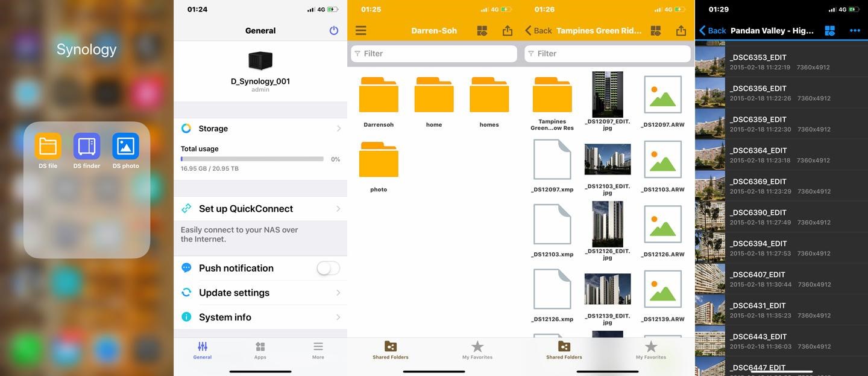The image size is (868, 376).
Task: Open the DS file app
Action: (x=48, y=146)
